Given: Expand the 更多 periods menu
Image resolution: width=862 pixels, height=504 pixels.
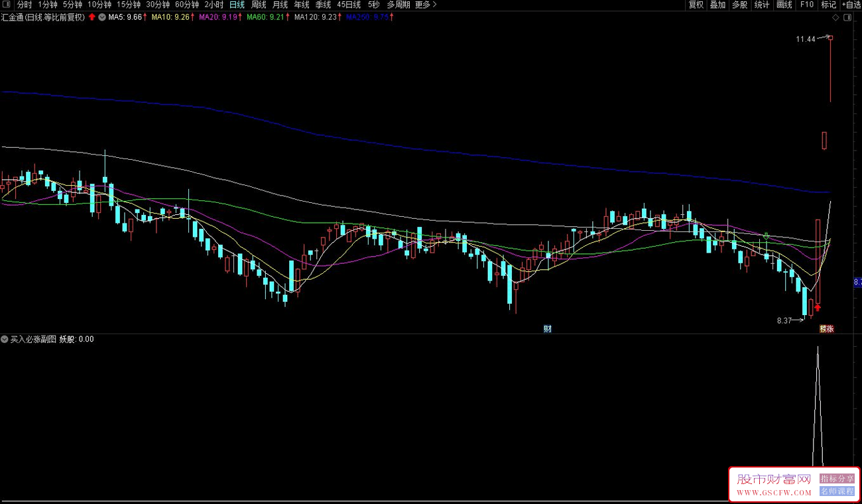Looking at the screenshot, I should tap(426, 5).
